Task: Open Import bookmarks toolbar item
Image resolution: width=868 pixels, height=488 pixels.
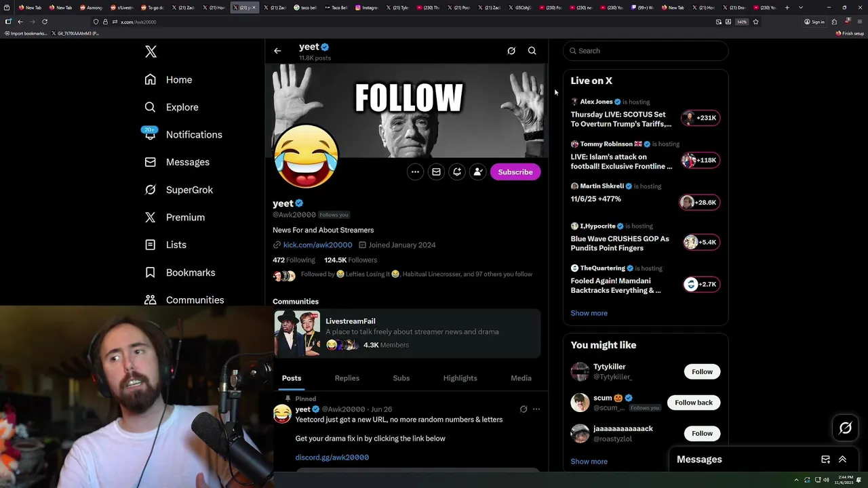Action: coord(25,33)
